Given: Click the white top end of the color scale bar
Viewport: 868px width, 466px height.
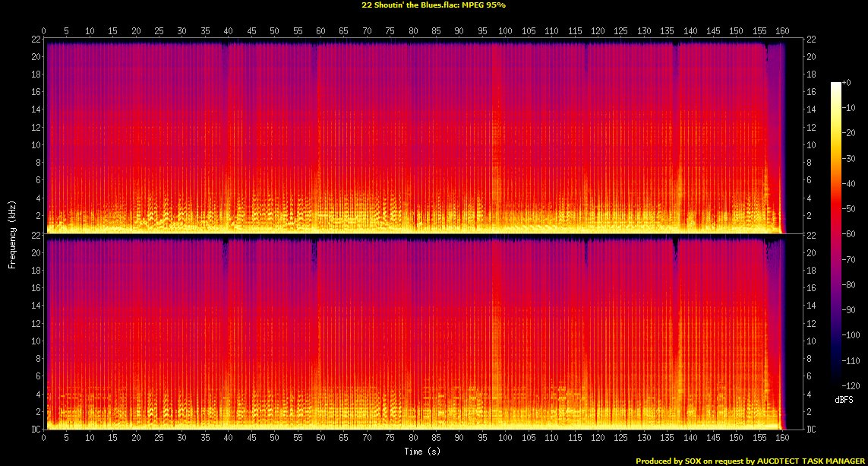Looking at the screenshot, I should click(x=836, y=84).
